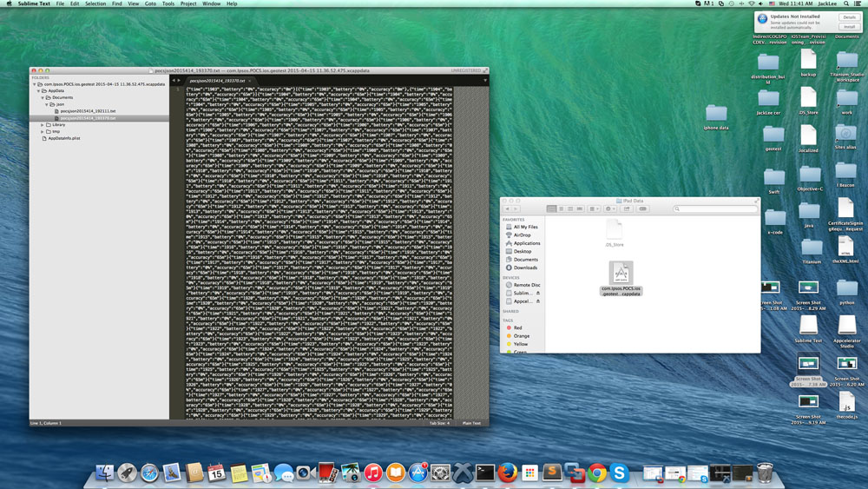Open Finder action gear dropdown
This screenshot has width=868, height=489.
(x=610, y=208)
